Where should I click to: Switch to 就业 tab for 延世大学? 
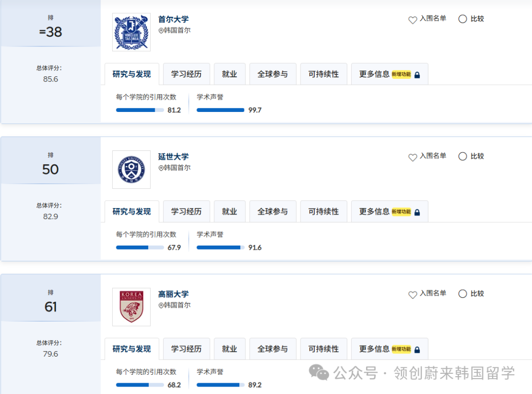(230, 212)
